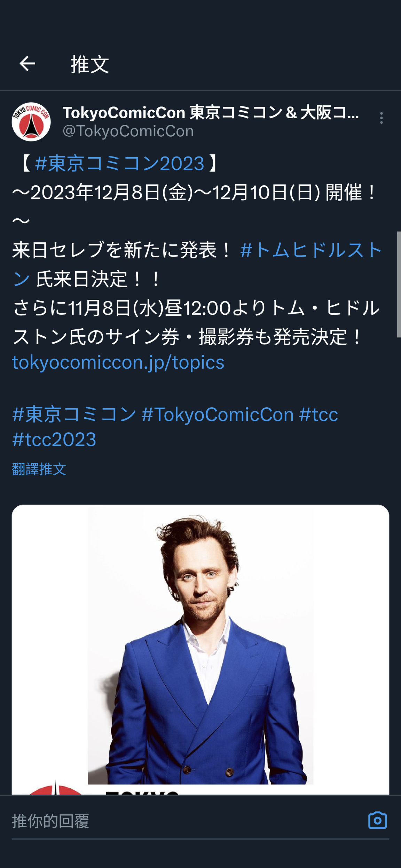Open the TokyoComicCon profile avatar
The width and height of the screenshot is (401, 868).
[x=31, y=122]
